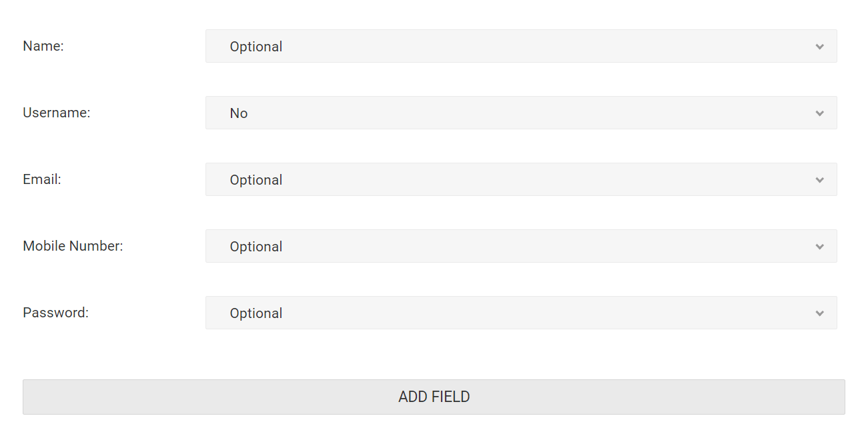Click the "Optional" value in the Password row

coord(256,313)
